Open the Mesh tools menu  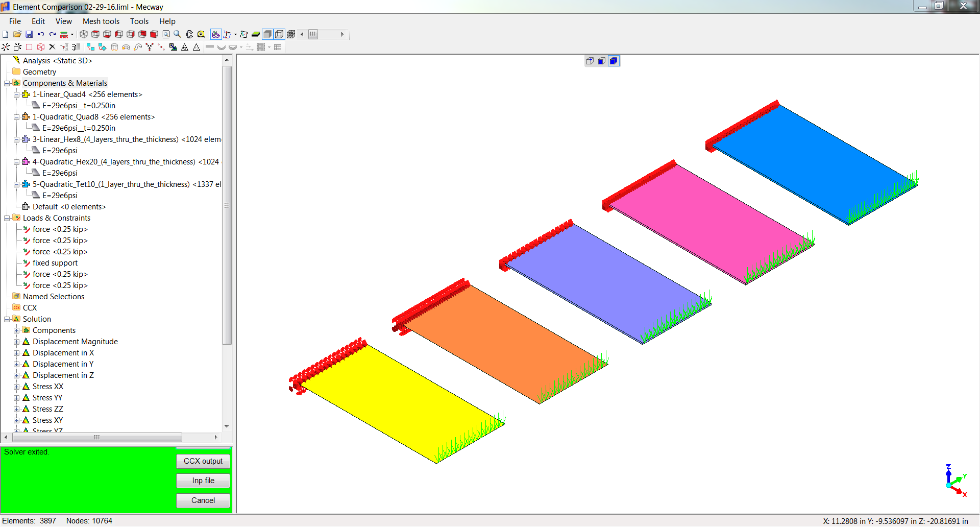pyautogui.click(x=101, y=21)
